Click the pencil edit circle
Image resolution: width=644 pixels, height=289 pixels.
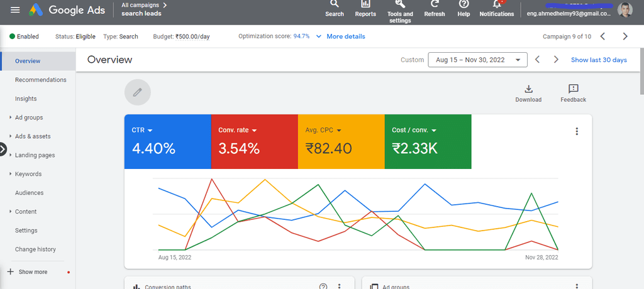138,92
